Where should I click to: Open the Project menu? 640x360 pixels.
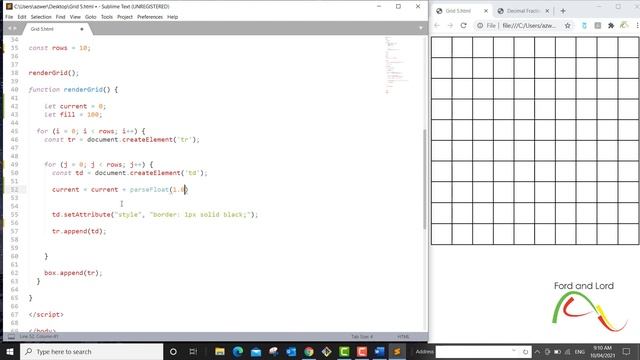(125, 17)
